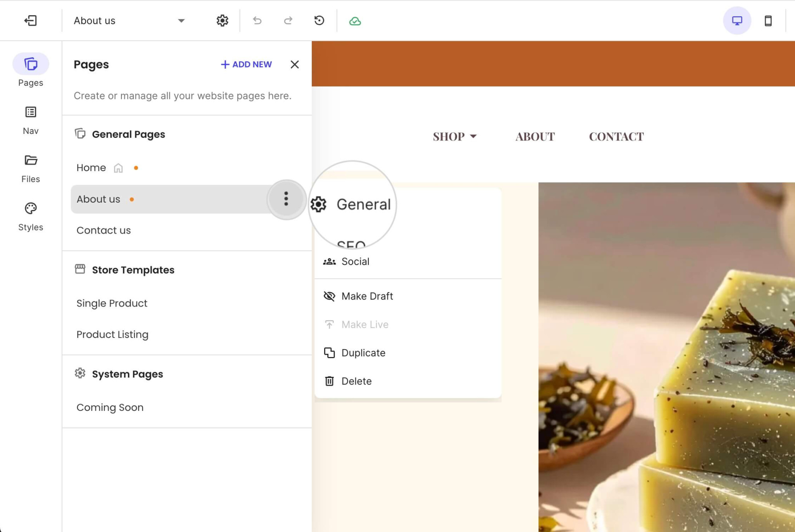
Task: Open the page selector dropdown showing About us
Action: 129,21
